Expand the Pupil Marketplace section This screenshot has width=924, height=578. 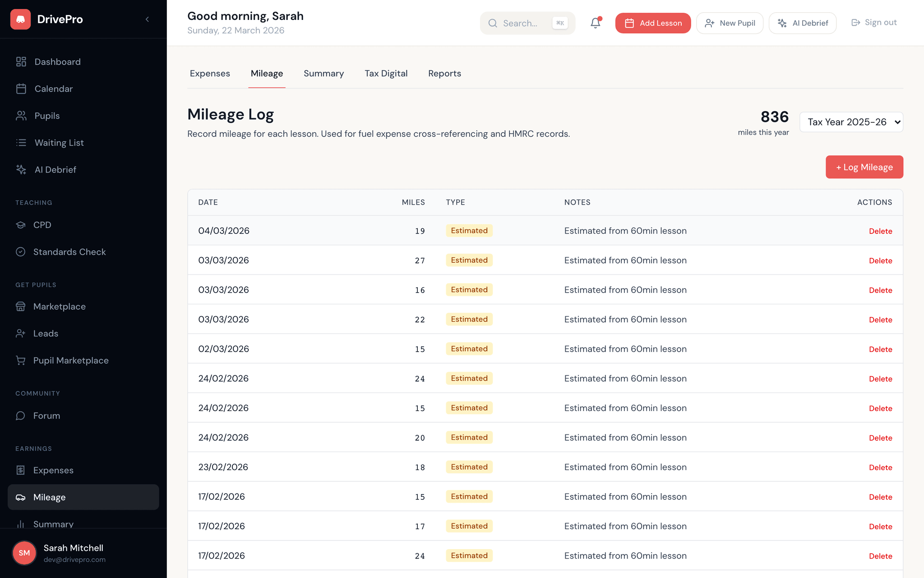point(70,360)
